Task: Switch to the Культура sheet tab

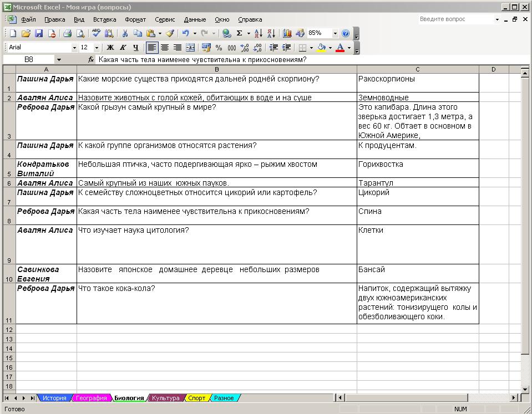Action: coord(165,398)
